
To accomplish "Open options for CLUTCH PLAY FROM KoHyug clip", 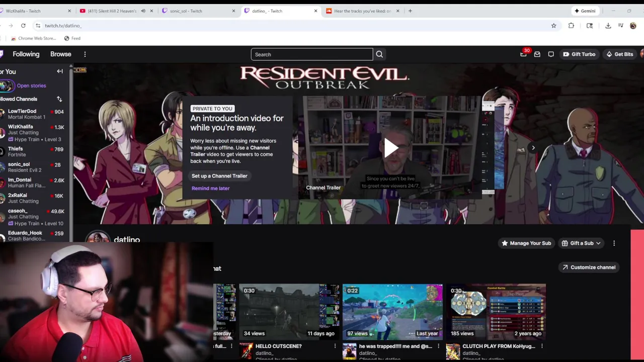I will point(542,346).
